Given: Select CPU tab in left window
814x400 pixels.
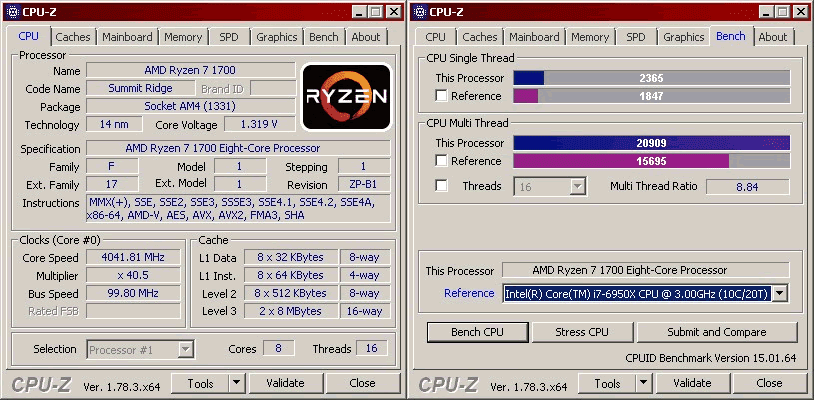Looking at the screenshot, I should coord(29,36).
